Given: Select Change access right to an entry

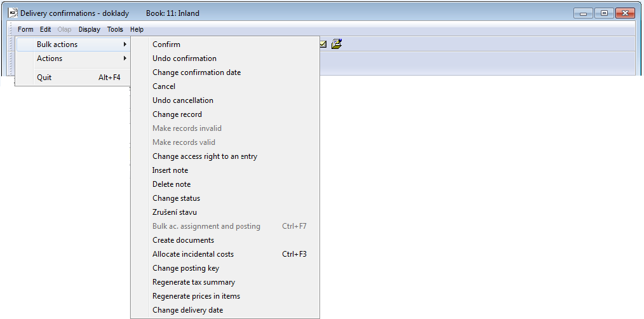Looking at the screenshot, I should coord(205,156).
